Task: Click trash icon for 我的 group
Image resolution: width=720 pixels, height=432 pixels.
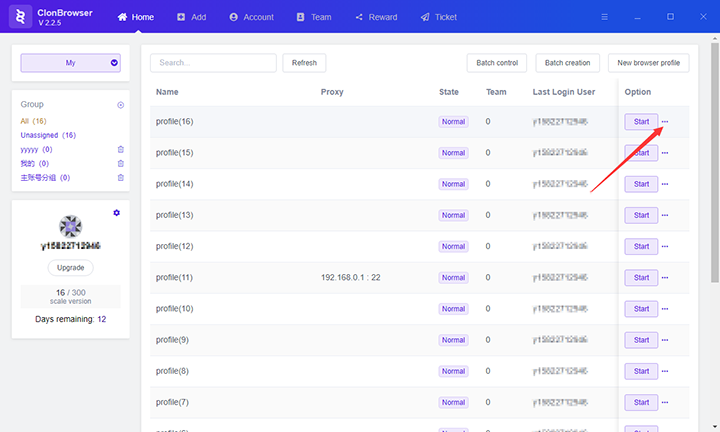Action: (121, 163)
